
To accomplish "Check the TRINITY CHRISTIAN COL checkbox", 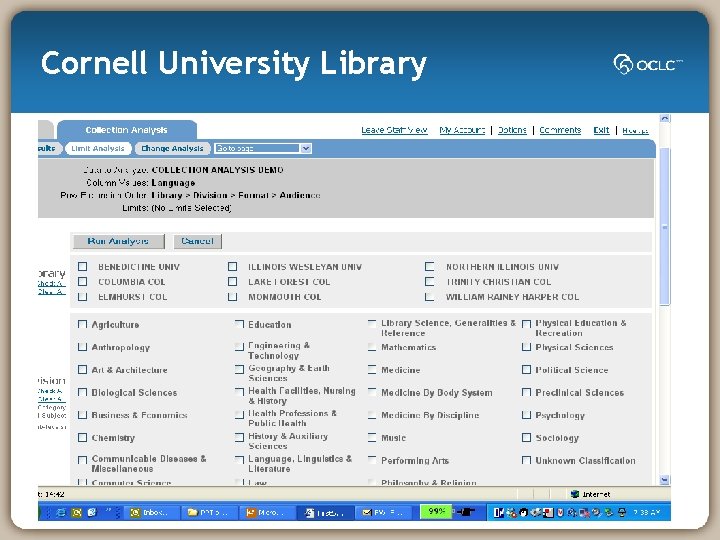I will tap(430, 281).
